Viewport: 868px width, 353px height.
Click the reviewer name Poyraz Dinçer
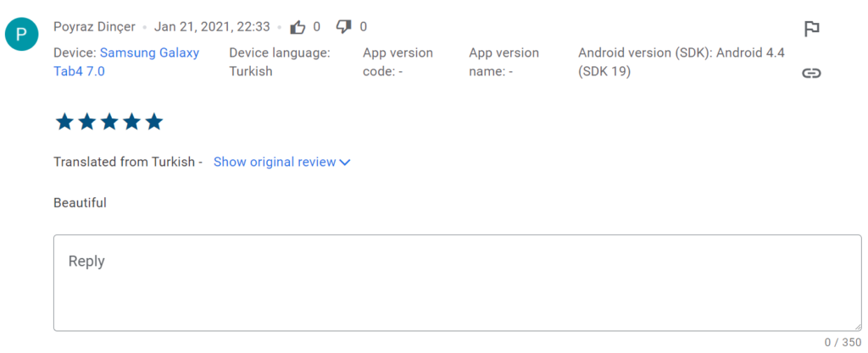tap(94, 27)
